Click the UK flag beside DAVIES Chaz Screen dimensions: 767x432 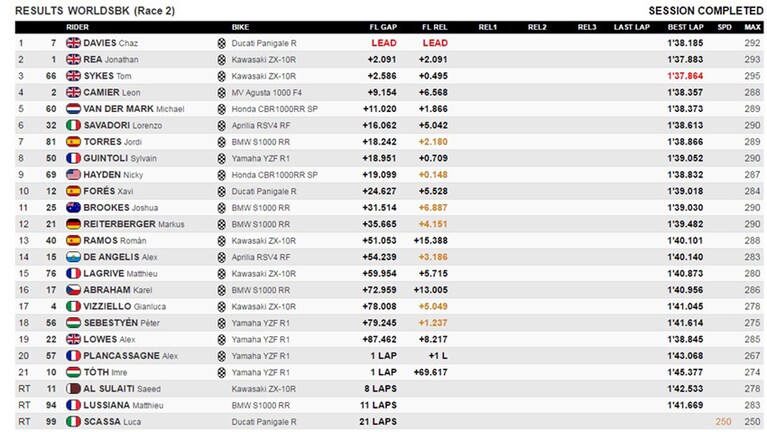coord(73,43)
